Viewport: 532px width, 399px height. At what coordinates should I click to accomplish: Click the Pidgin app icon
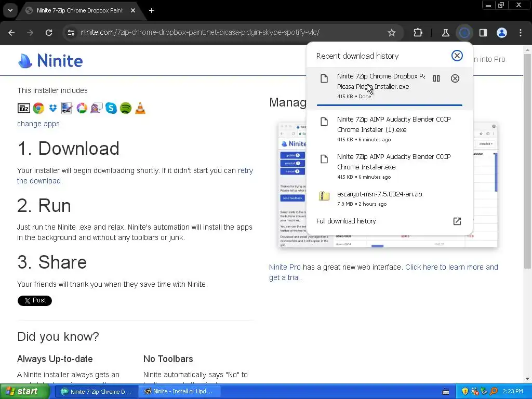tap(96, 108)
